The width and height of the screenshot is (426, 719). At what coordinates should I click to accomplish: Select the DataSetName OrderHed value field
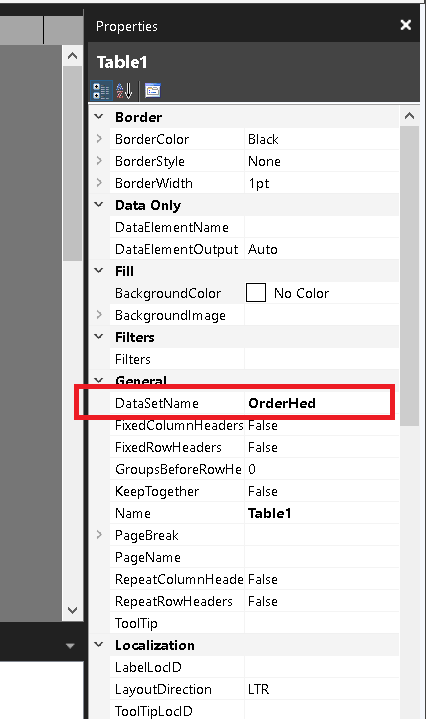pos(322,403)
